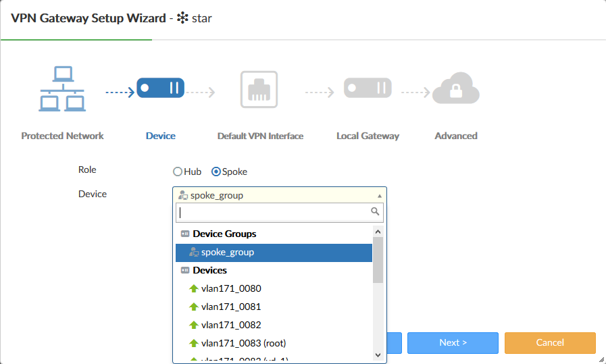The width and height of the screenshot is (606, 364).
Task: Collapse the Device dropdown arrow
Action: click(x=379, y=196)
